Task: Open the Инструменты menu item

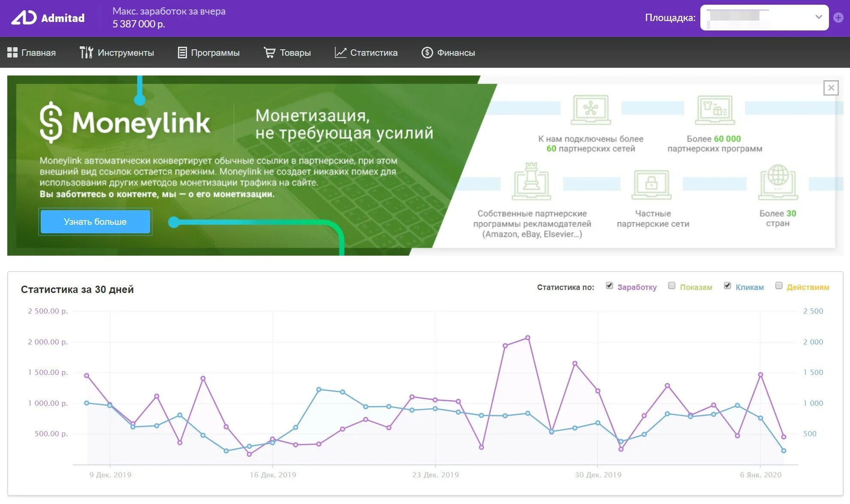Action: (125, 52)
